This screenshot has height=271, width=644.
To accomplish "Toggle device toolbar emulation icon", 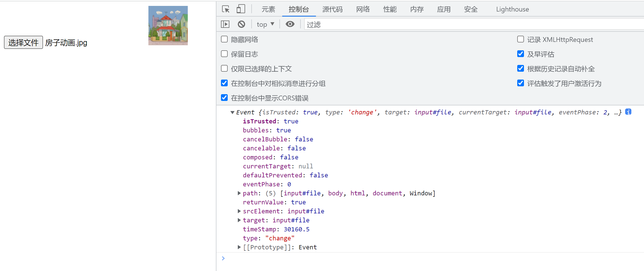I will coord(241,9).
